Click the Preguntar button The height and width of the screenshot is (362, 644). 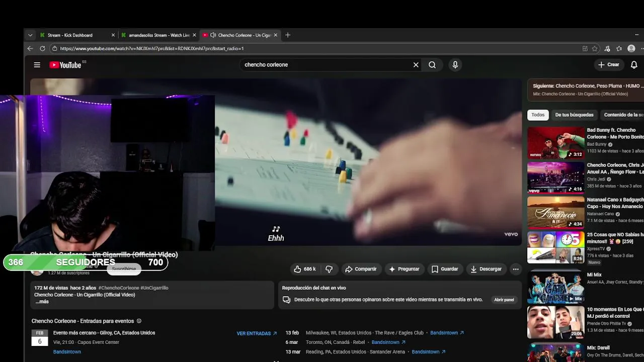click(404, 269)
